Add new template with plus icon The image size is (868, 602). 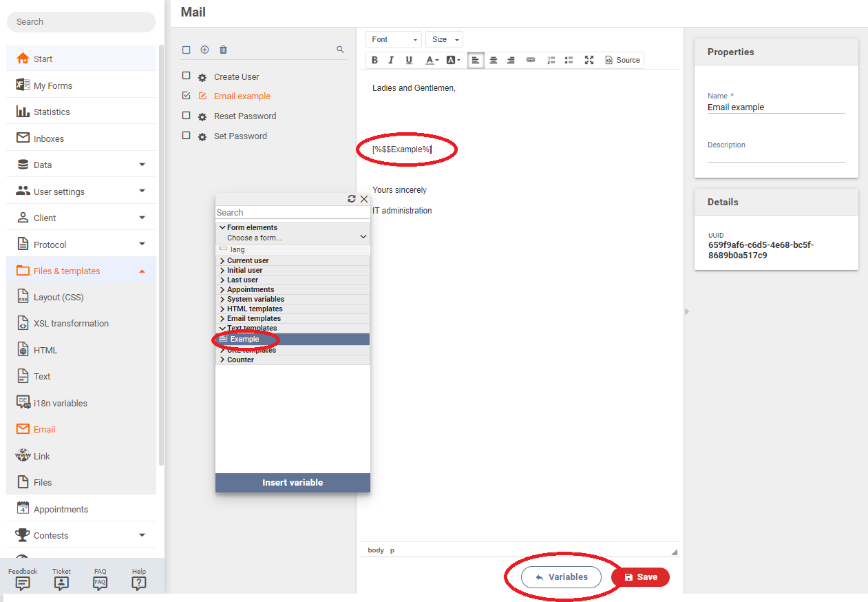204,50
